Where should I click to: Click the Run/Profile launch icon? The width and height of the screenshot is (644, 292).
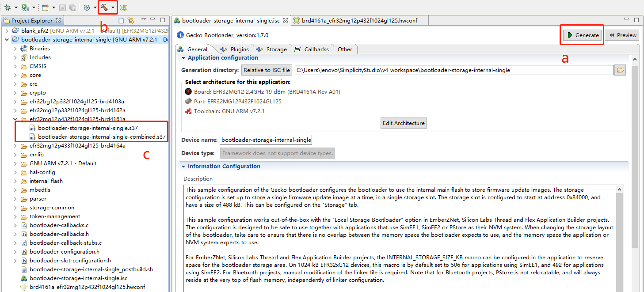(x=25, y=8)
